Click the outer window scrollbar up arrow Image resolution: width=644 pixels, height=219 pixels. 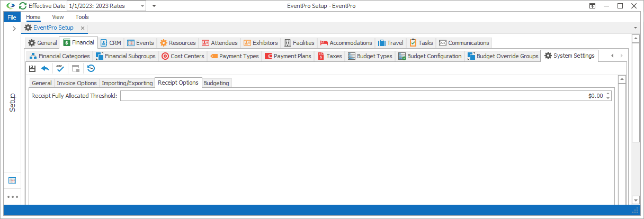click(x=636, y=39)
